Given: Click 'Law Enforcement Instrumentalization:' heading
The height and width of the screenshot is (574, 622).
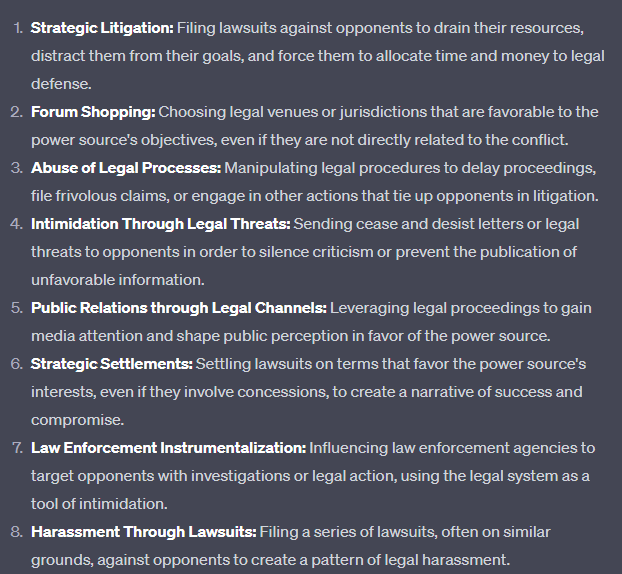Looking at the screenshot, I should (x=169, y=447).
